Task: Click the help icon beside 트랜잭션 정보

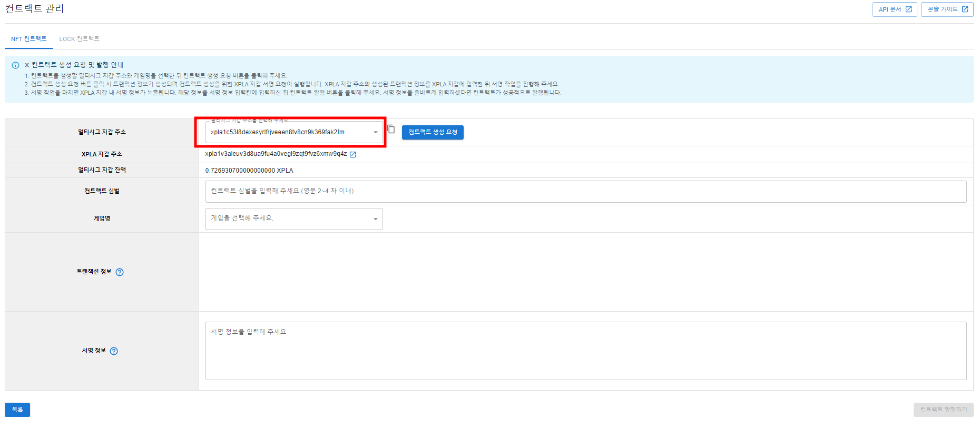Action: coord(120,272)
